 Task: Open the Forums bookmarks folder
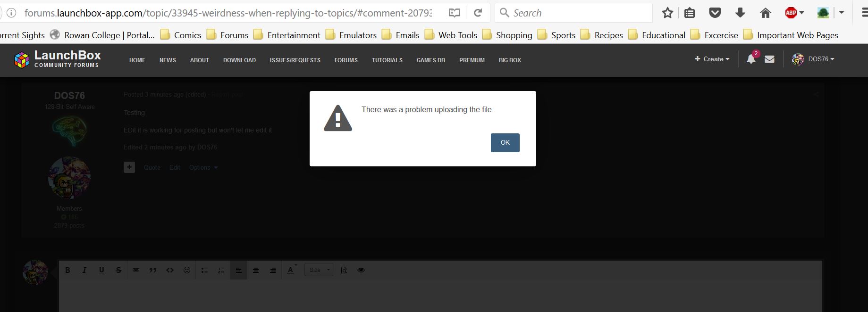click(x=228, y=35)
